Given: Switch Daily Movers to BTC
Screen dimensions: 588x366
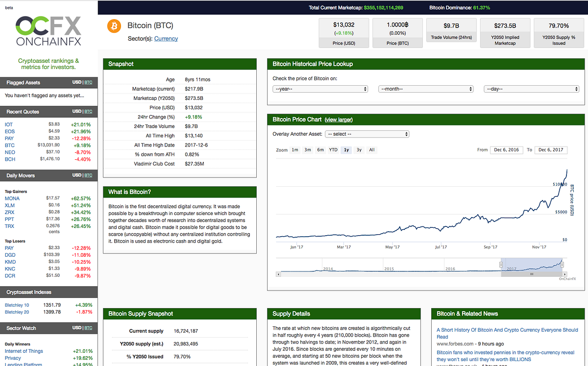Looking at the screenshot, I should [88, 175].
